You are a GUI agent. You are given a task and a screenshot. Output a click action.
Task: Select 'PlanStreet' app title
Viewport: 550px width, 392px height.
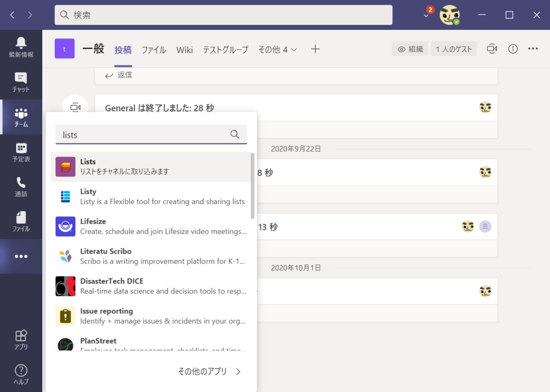pyautogui.click(x=98, y=341)
